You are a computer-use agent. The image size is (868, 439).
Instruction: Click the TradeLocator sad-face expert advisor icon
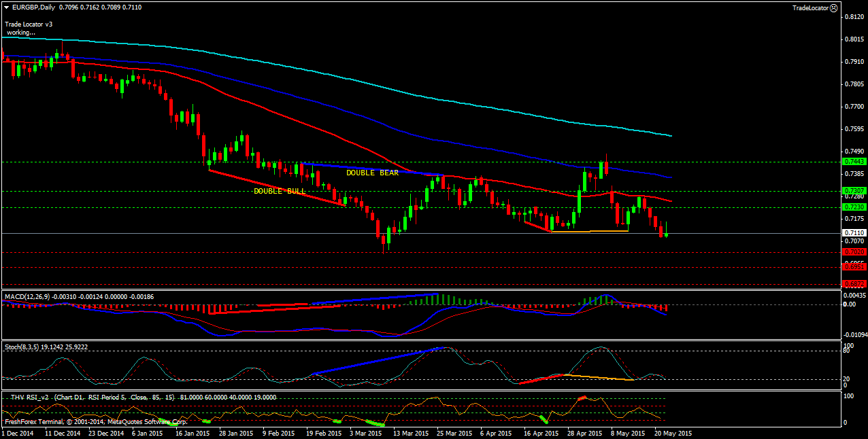[834, 7]
